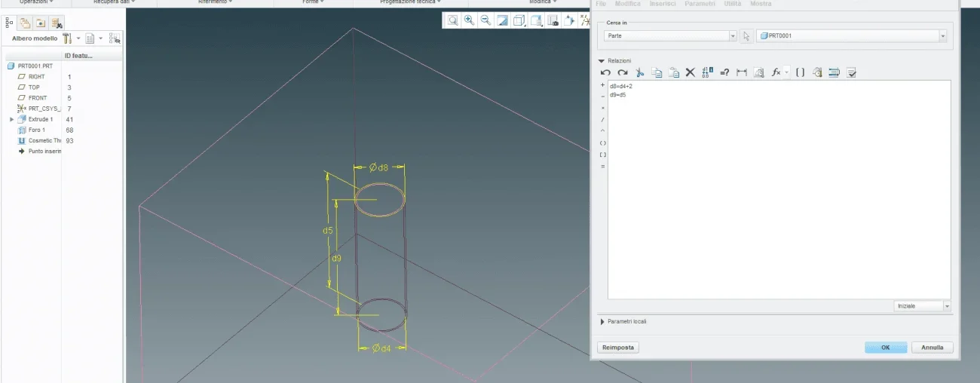Insert function with the fx icon
Image resolution: width=980 pixels, height=383 pixels.
[x=776, y=72]
